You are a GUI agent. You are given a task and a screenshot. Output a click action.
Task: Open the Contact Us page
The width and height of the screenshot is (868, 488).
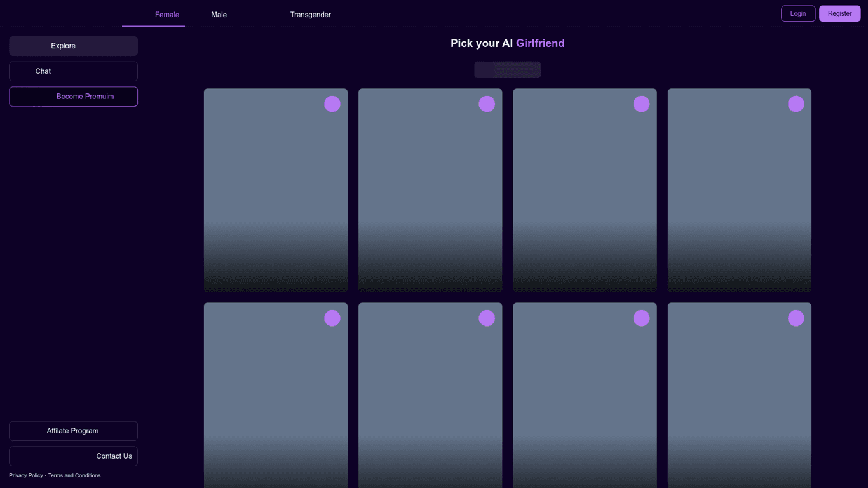click(73, 456)
